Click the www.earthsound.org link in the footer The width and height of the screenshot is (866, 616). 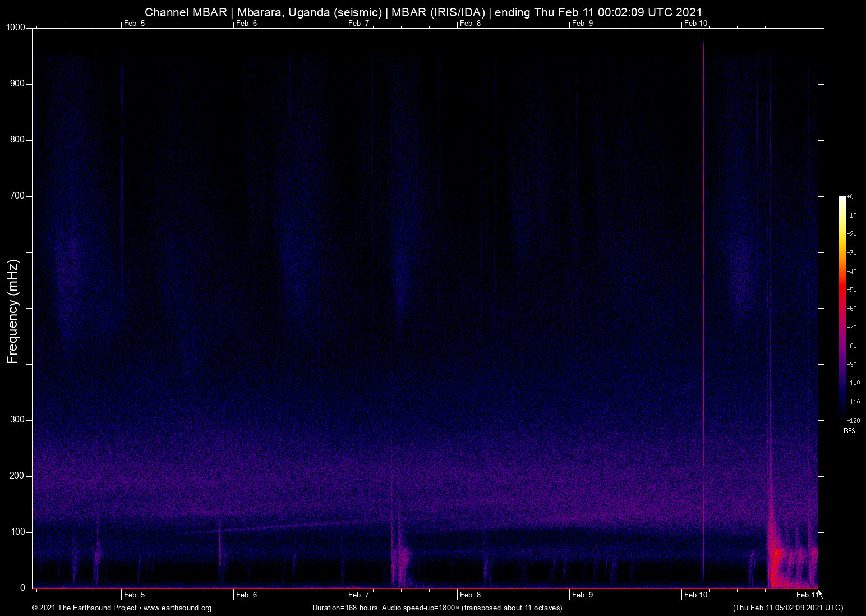[177, 608]
